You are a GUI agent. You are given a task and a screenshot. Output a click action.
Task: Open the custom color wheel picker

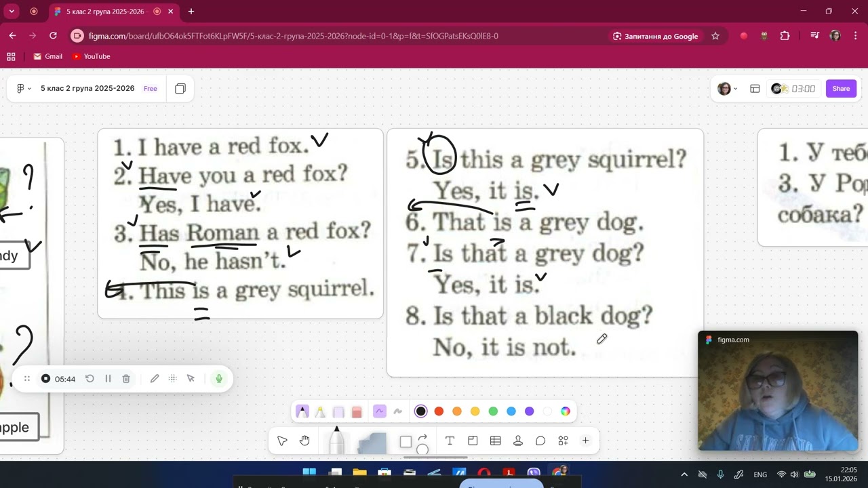(566, 411)
